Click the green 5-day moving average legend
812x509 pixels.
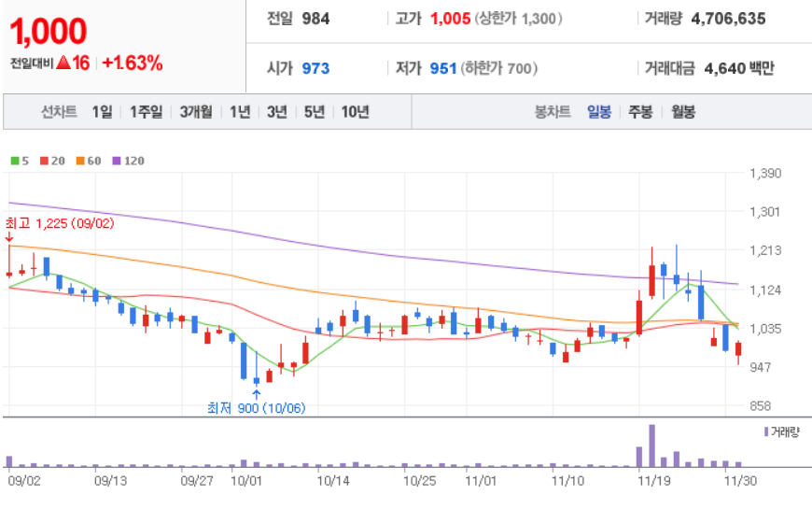(20, 161)
